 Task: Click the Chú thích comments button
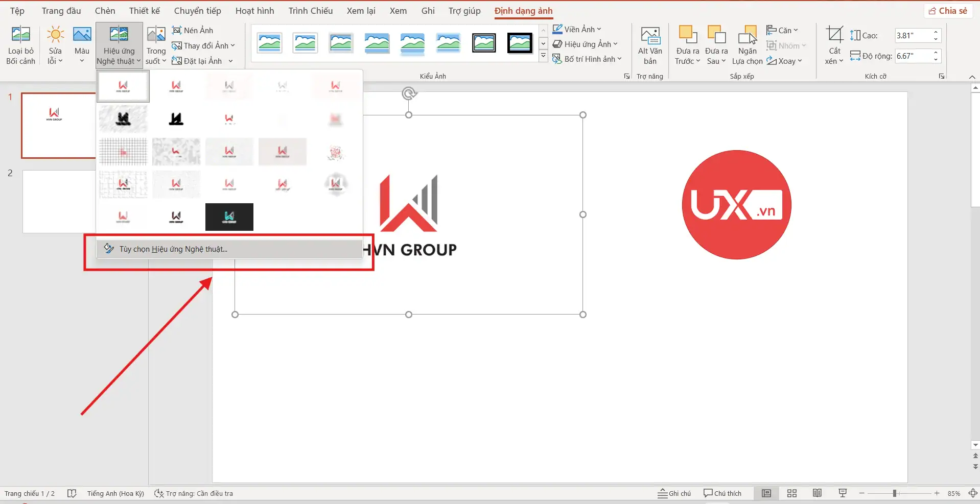coord(722,493)
